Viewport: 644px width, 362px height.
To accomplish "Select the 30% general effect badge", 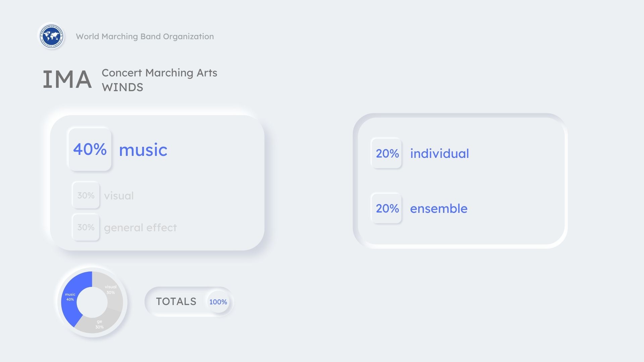I will [x=86, y=227].
